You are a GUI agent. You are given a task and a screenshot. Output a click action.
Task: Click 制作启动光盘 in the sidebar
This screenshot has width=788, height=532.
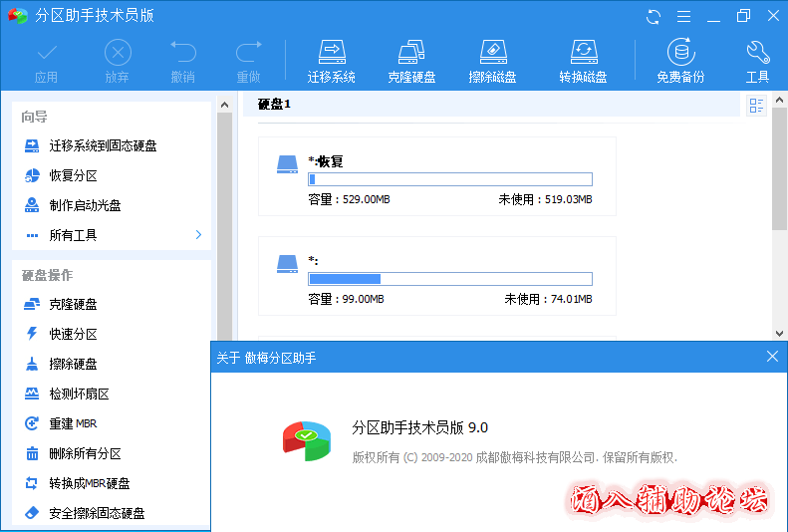tap(85, 205)
